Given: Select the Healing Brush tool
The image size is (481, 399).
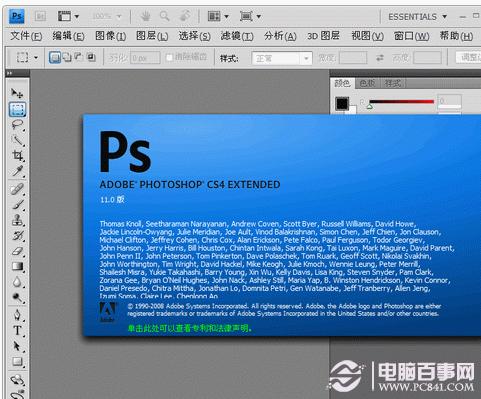Looking at the screenshot, I should coord(17,189).
